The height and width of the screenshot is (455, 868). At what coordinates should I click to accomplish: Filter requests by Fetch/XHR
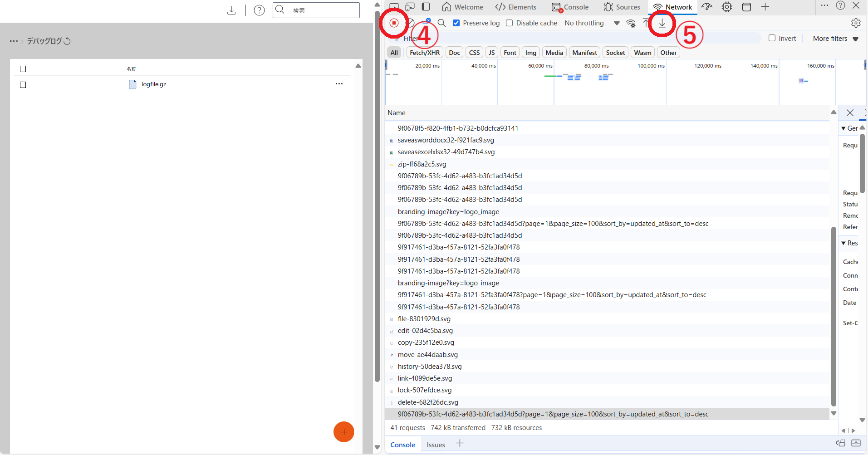424,53
